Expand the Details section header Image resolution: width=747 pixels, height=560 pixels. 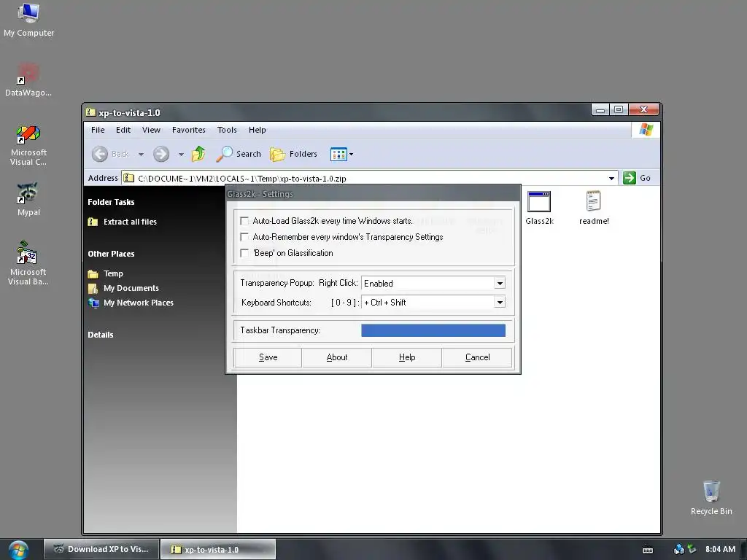(x=101, y=335)
